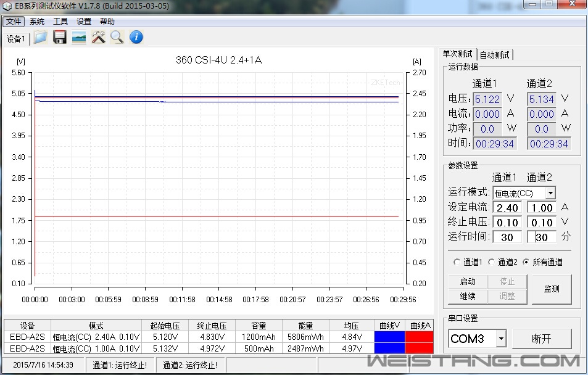588x375 pixels.
Task: Click the 停止 button
Action: pos(507,282)
